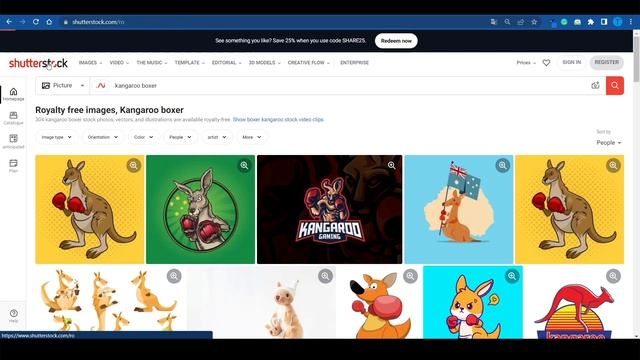Zoom the first yellow kangaroo boxer image
The image size is (640, 360).
pos(133,165)
